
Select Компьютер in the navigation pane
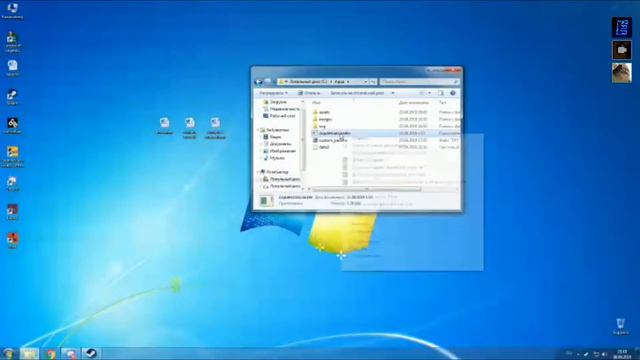click(274, 172)
